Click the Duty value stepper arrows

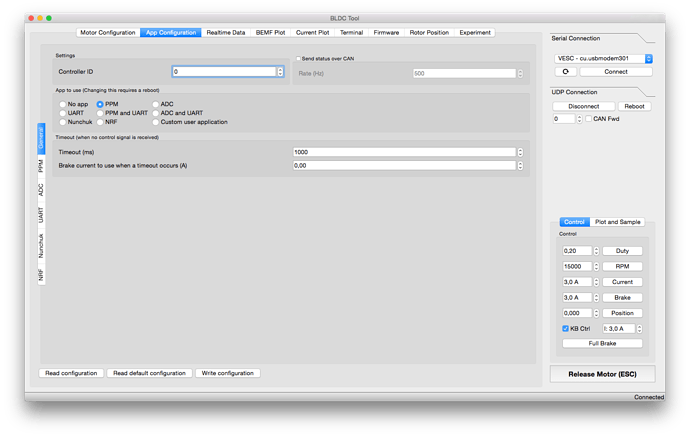[x=595, y=251]
